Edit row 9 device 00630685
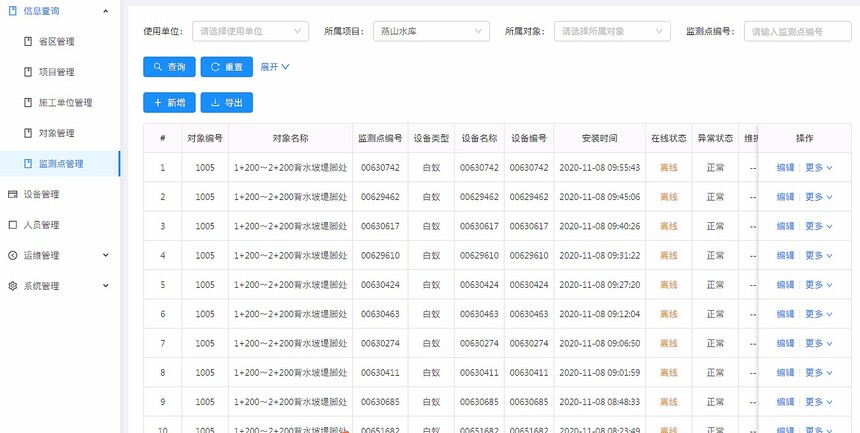 click(785, 402)
